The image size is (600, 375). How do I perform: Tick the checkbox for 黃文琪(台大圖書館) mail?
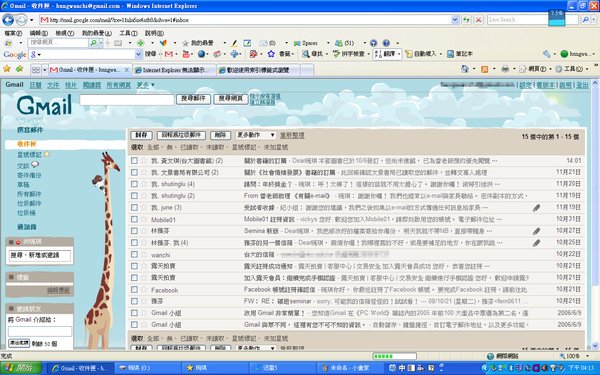point(134,161)
